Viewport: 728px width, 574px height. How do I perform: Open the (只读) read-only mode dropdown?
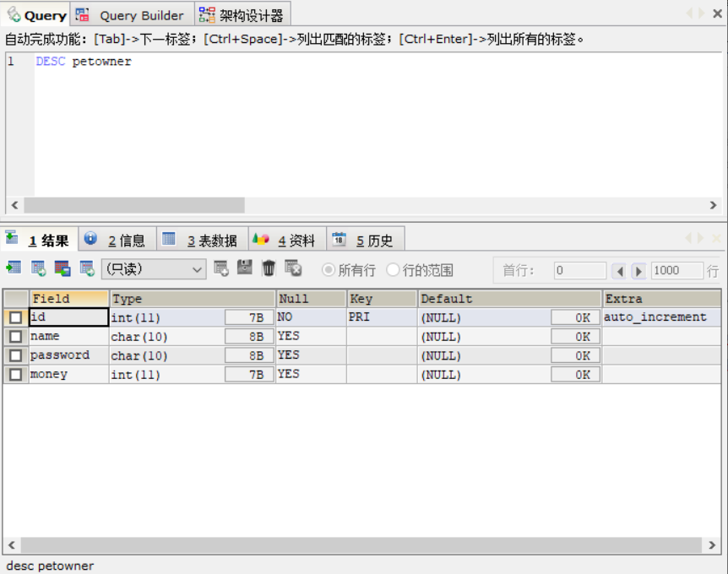154,269
